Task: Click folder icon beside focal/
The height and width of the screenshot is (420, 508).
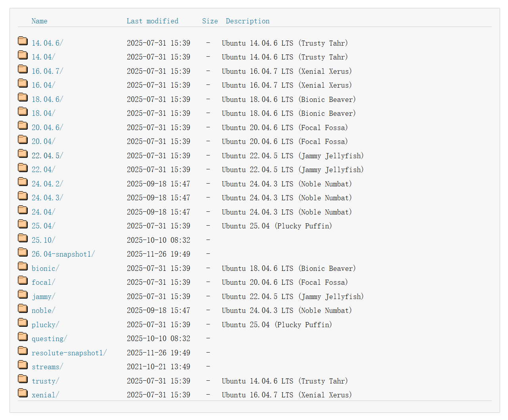Action: (x=23, y=280)
